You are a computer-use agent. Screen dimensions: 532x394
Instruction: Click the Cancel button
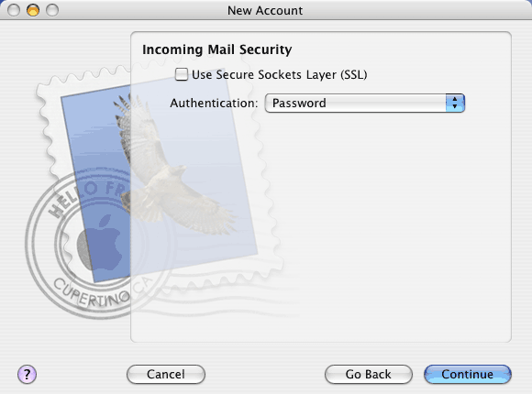pos(166,375)
